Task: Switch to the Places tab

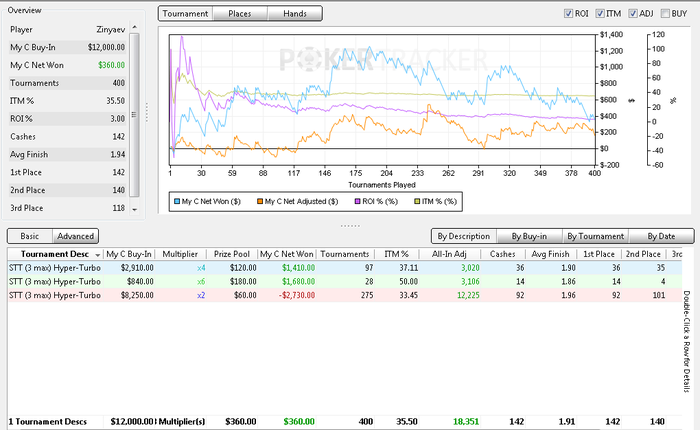Action: pyautogui.click(x=239, y=14)
